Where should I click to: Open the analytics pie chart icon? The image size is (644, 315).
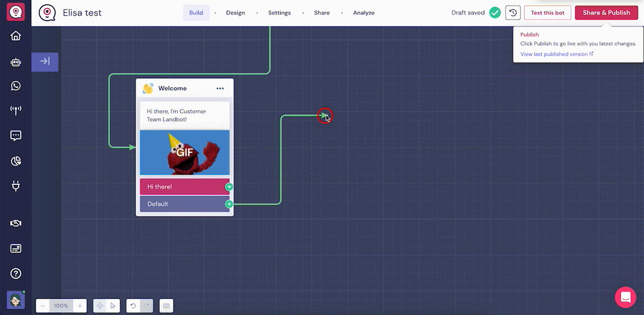coord(16,161)
